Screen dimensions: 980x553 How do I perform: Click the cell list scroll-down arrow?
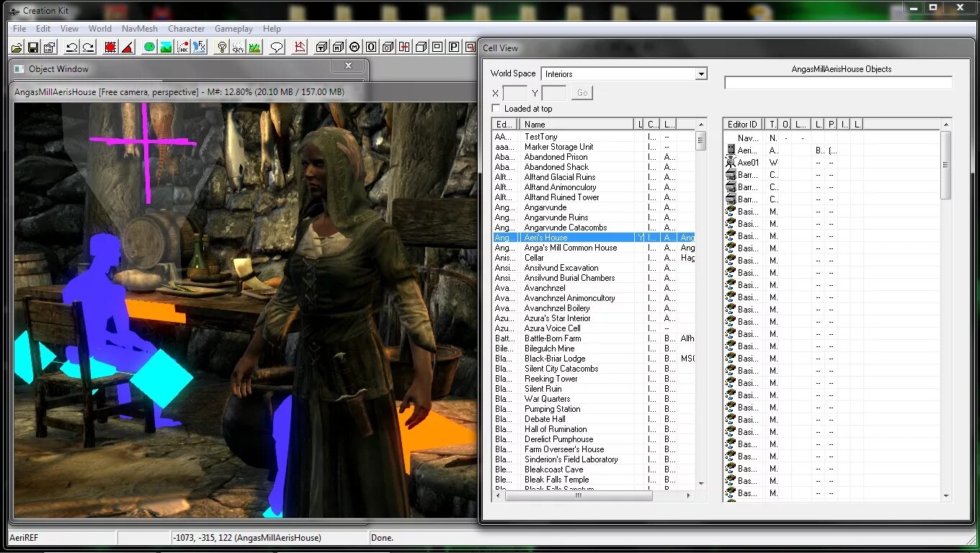[700, 484]
